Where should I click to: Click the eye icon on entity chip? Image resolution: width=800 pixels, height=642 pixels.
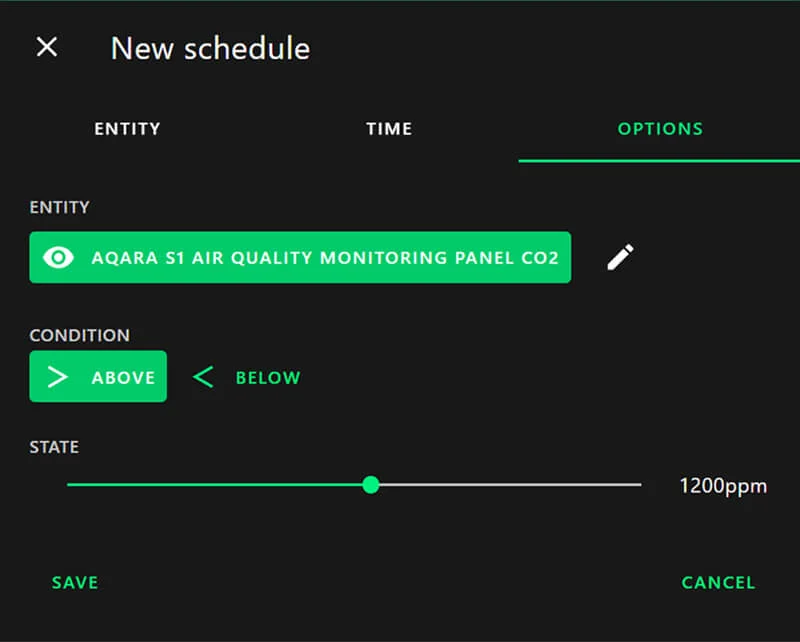pos(59,258)
